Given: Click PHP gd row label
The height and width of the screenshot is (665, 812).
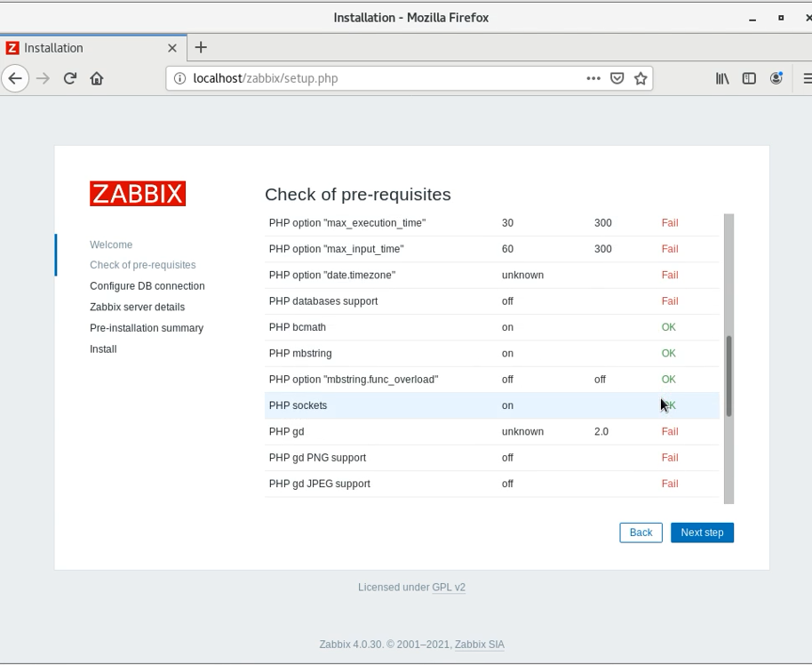Looking at the screenshot, I should tap(286, 432).
